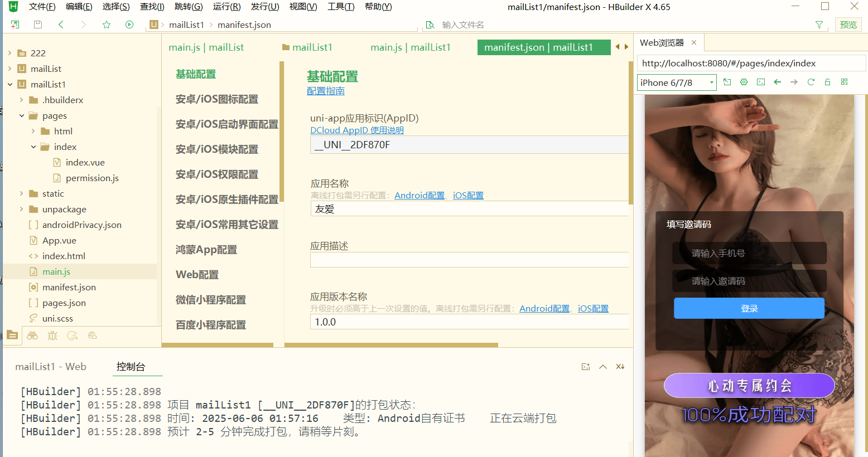Open manifest.json in the file tree

pos(69,287)
